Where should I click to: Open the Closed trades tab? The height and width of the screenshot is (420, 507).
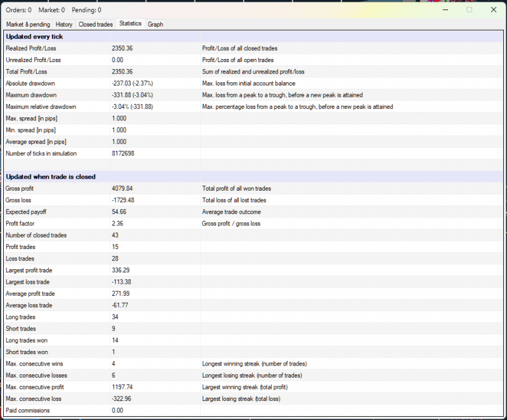(96, 24)
